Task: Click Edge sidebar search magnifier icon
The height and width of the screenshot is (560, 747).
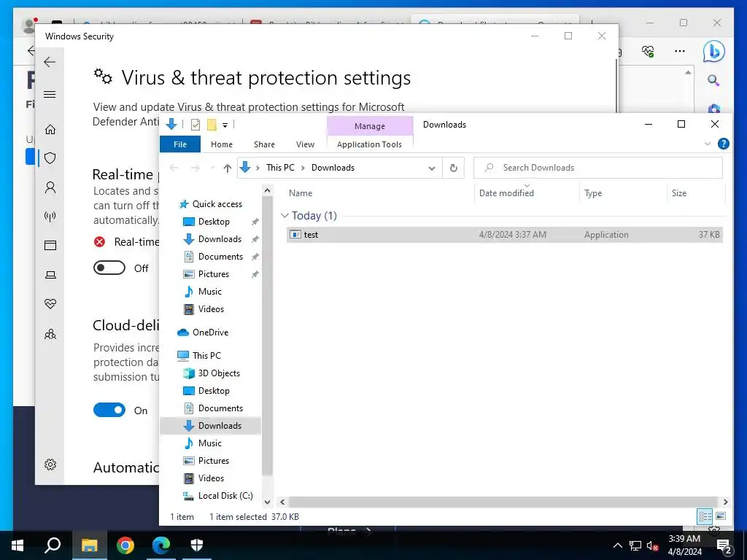Action: 713,80
